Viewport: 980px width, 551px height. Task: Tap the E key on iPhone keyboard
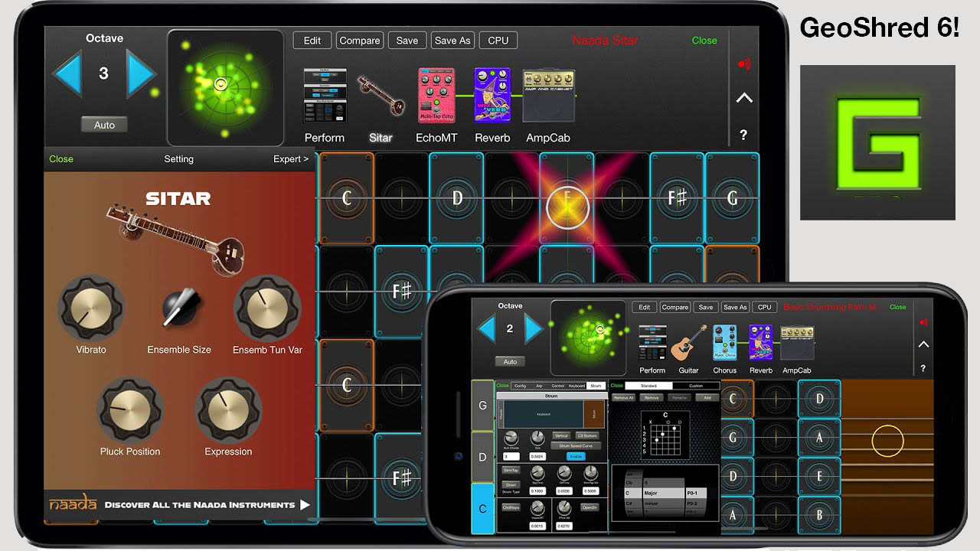pos(819,476)
